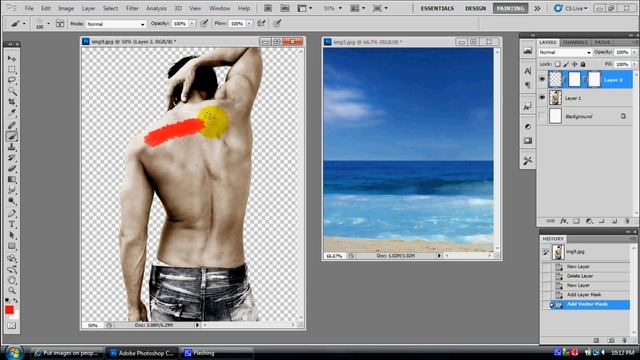Click the white background color swatch
Image resolution: width=640 pixels, height=360 pixels.
tap(16, 316)
